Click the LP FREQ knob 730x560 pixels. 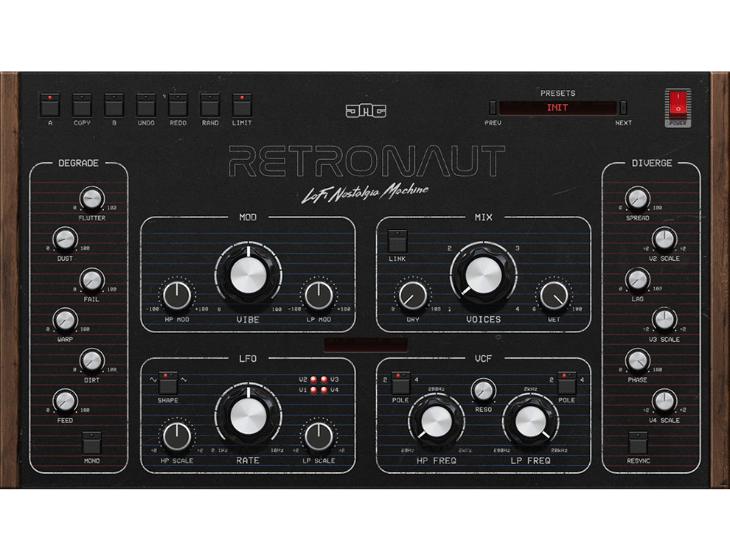(x=530, y=422)
